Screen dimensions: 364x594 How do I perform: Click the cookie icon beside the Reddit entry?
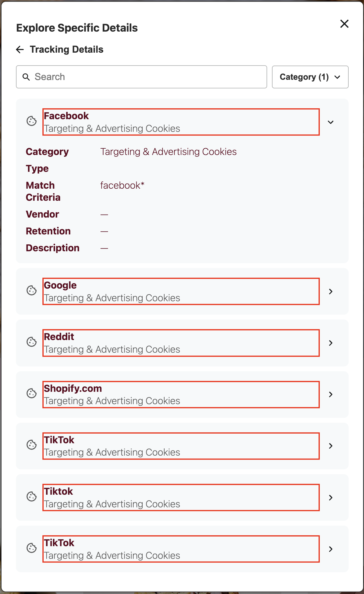click(31, 342)
